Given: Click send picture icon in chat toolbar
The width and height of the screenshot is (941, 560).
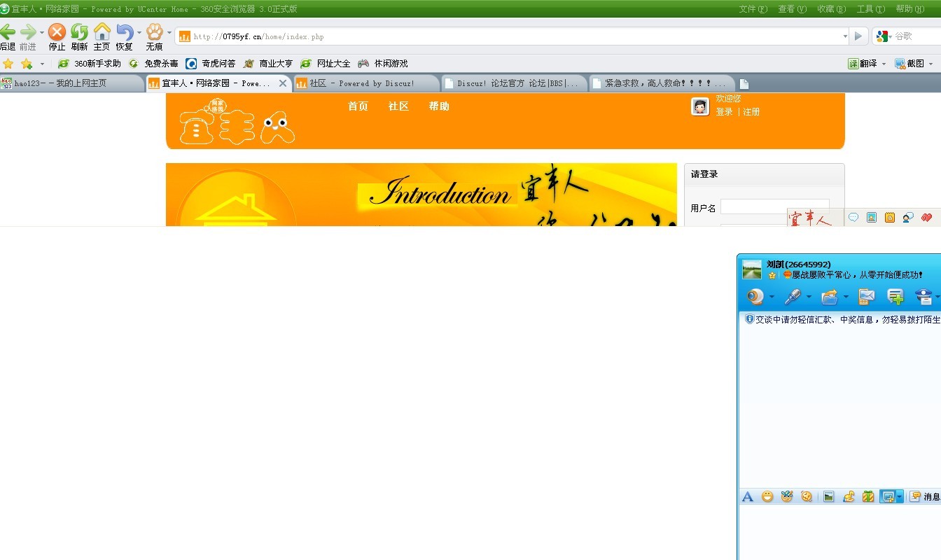Looking at the screenshot, I should 829,496.
